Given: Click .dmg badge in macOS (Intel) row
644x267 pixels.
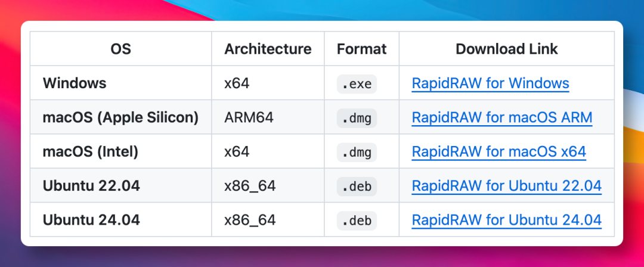Looking at the screenshot, I should pos(357,153).
